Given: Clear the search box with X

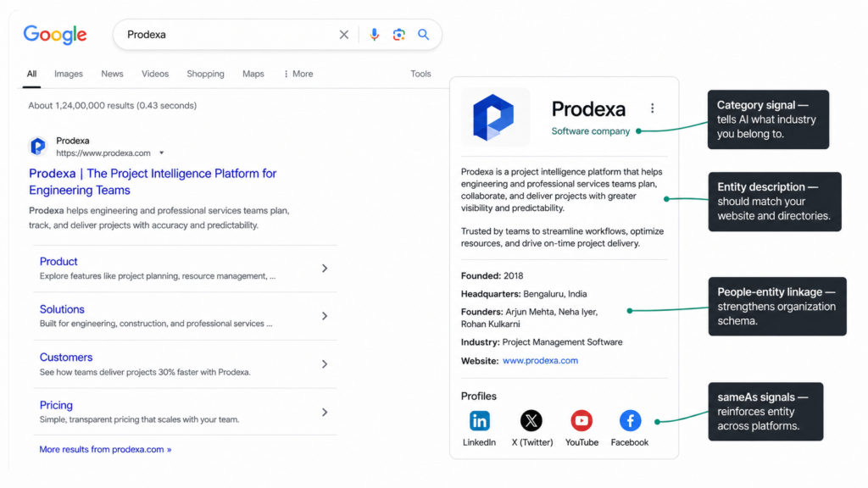Looking at the screenshot, I should click(344, 35).
